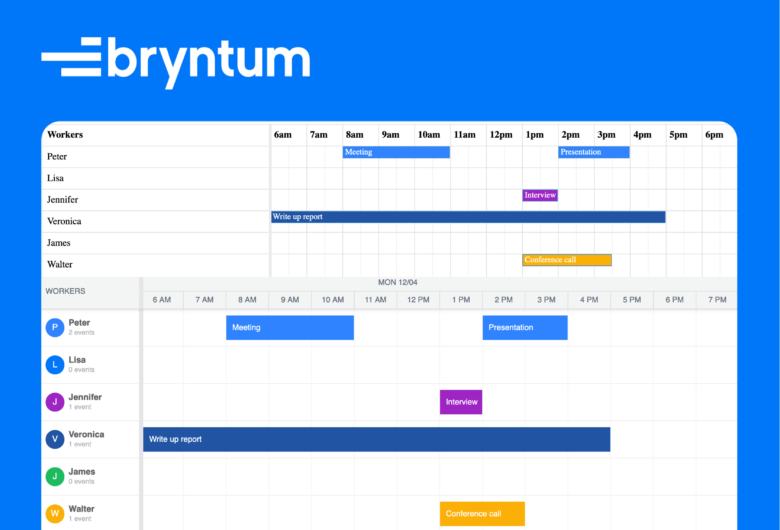
Task: Select Peter's Presentation event in top scheduler
Action: (x=594, y=152)
